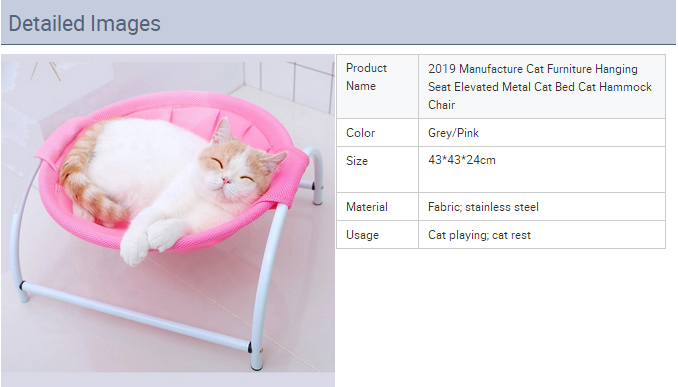Click the Detailed Images heading
Screen dimensions: 678x387
click(x=84, y=23)
